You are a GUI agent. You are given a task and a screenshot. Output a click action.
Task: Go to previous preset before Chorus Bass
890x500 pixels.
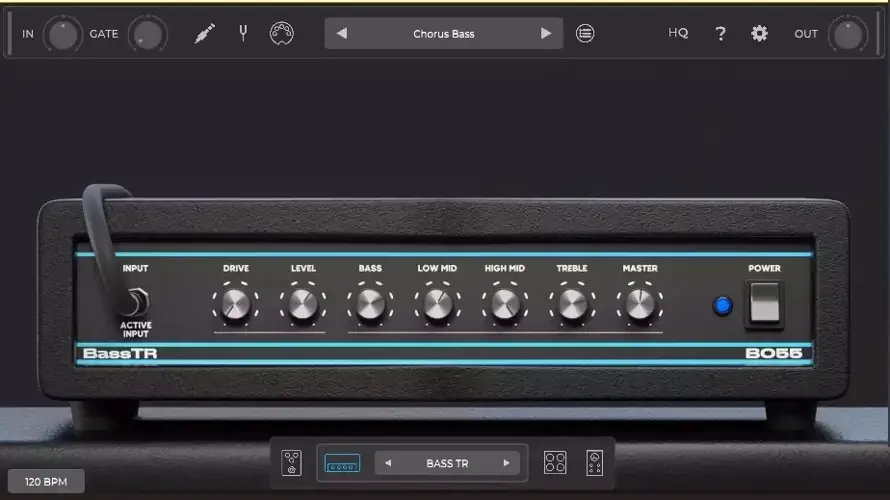pyautogui.click(x=341, y=34)
